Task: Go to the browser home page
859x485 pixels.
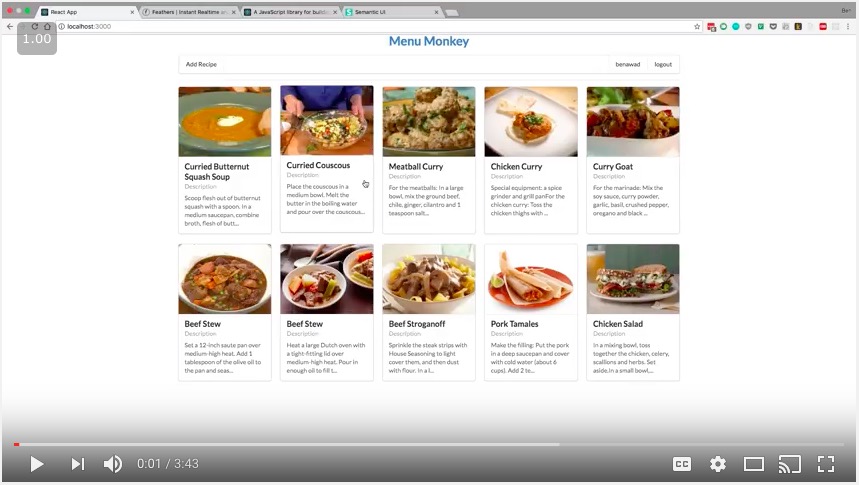Action: (x=48, y=26)
